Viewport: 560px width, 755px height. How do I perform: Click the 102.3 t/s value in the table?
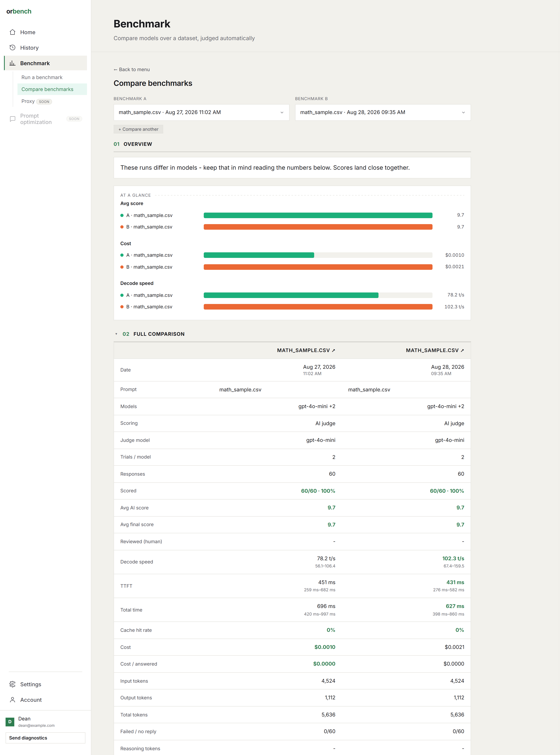pyautogui.click(x=453, y=558)
